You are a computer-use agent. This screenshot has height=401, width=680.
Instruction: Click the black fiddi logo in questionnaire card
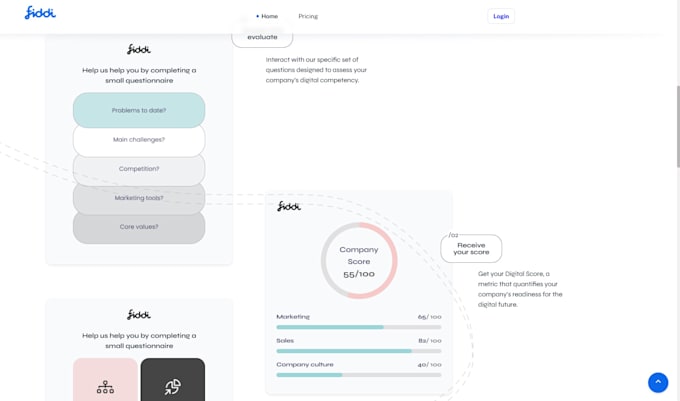(x=139, y=49)
